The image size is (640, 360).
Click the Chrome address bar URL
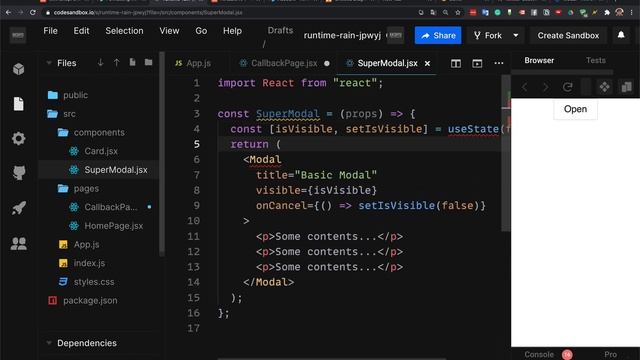148,13
